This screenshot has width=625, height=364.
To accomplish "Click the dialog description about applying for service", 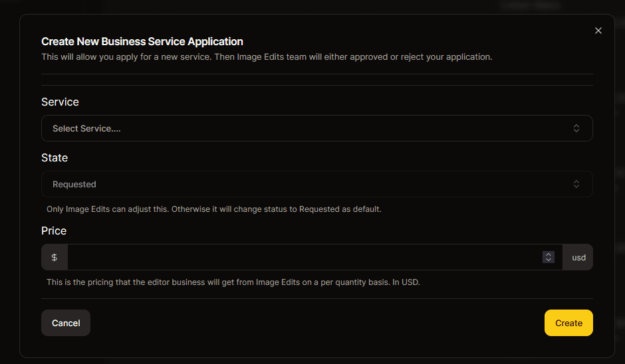I will click(267, 56).
